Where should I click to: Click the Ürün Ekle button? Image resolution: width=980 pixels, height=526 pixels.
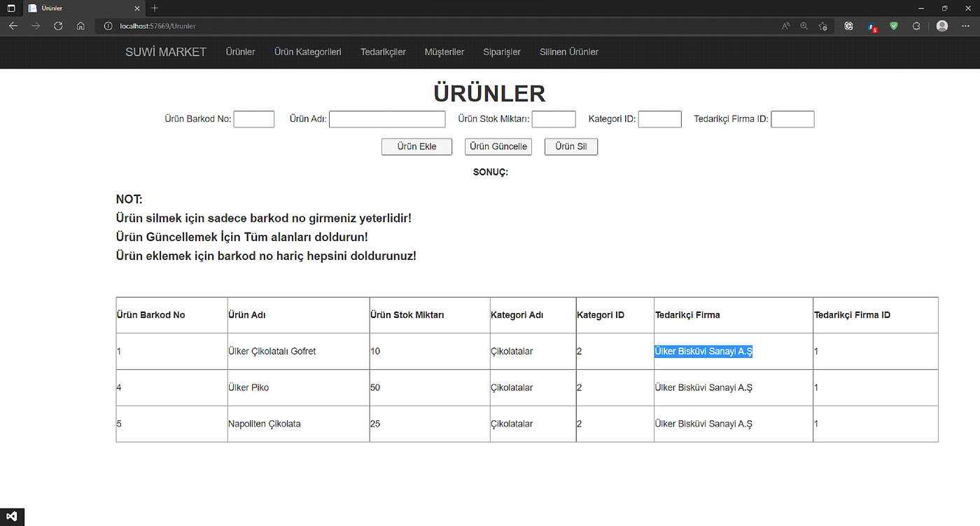pyautogui.click(x=416, y=146)
